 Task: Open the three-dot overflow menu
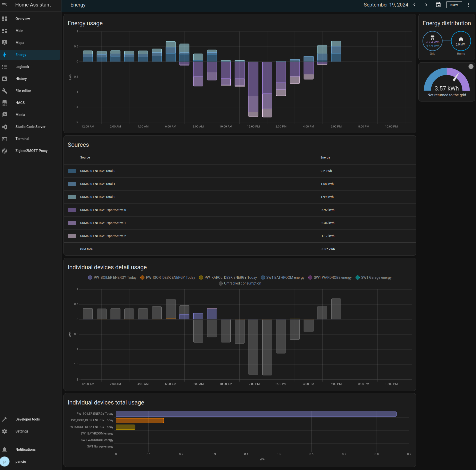(x=468, y=5)
